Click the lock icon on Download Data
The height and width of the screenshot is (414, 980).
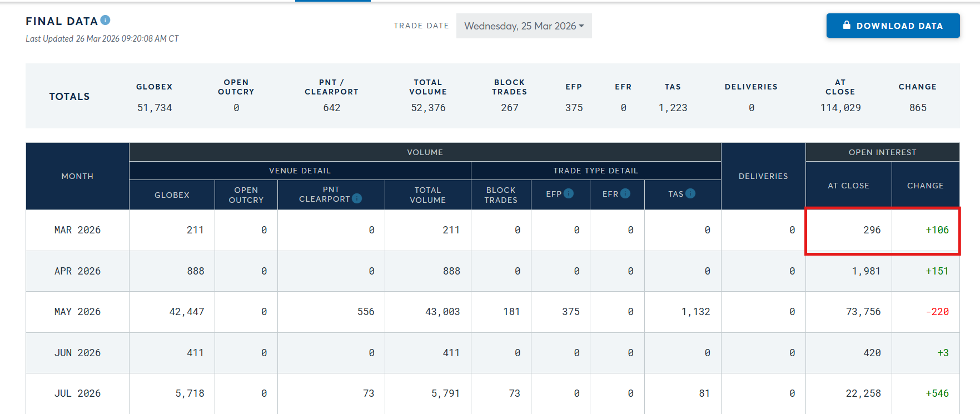[847, 25]
